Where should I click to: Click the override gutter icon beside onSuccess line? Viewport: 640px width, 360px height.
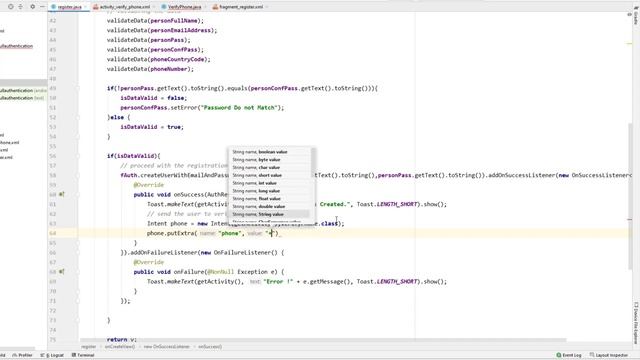click(x=62, y=194)
